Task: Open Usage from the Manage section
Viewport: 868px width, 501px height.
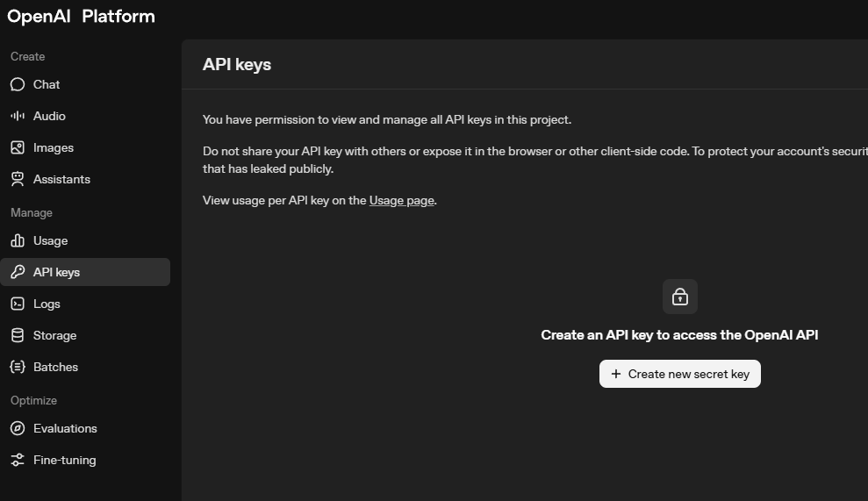Action: (85, 240)
